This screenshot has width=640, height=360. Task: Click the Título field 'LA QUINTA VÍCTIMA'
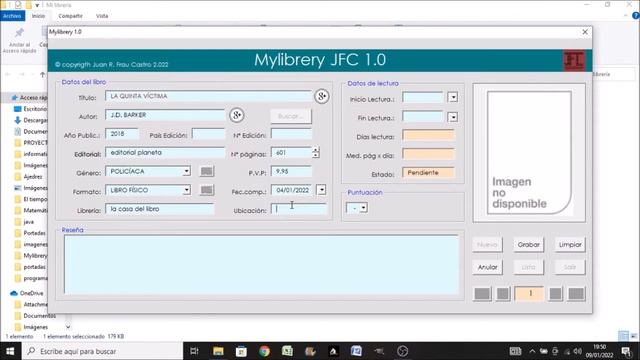coord(208,96)
